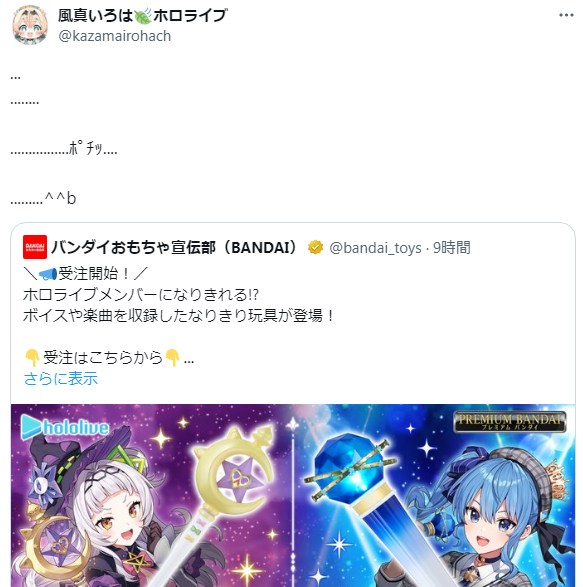The height and width of the screenshot is (587, 583).
Task: Click the megaphone emoji in the quoted tweet
Action: pos(48,274)
